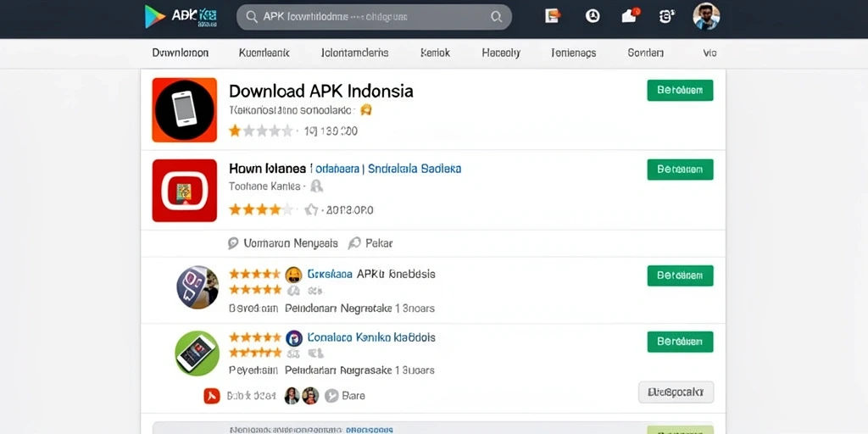Open the red Hown Iolanes app icon
This screenshot has width=868, height=434.
(x=184, y=191)
